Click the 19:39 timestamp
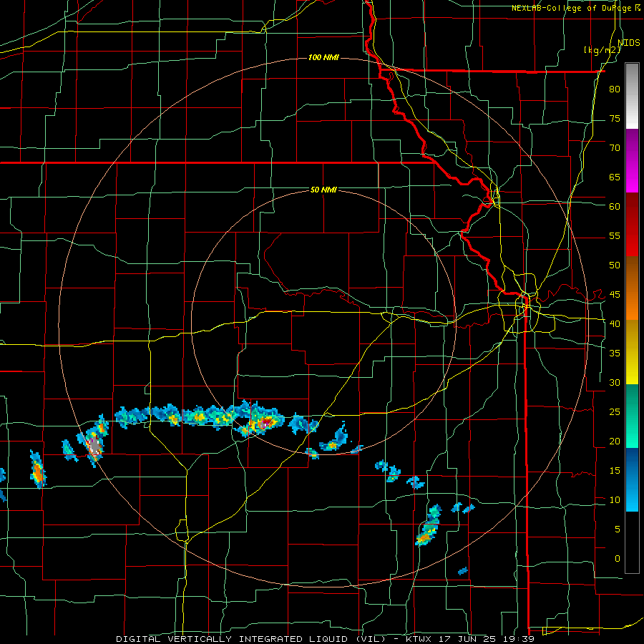 [518, 639]
